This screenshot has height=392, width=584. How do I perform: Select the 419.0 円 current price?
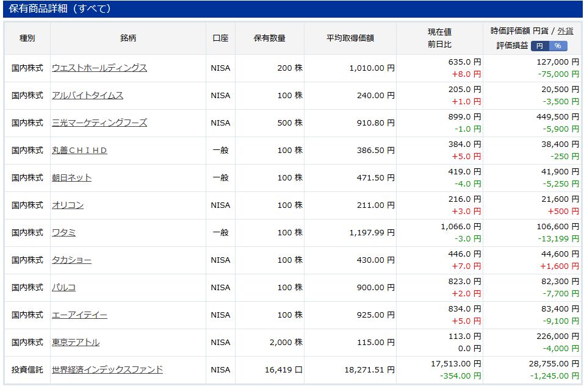[x=464, y=172]
